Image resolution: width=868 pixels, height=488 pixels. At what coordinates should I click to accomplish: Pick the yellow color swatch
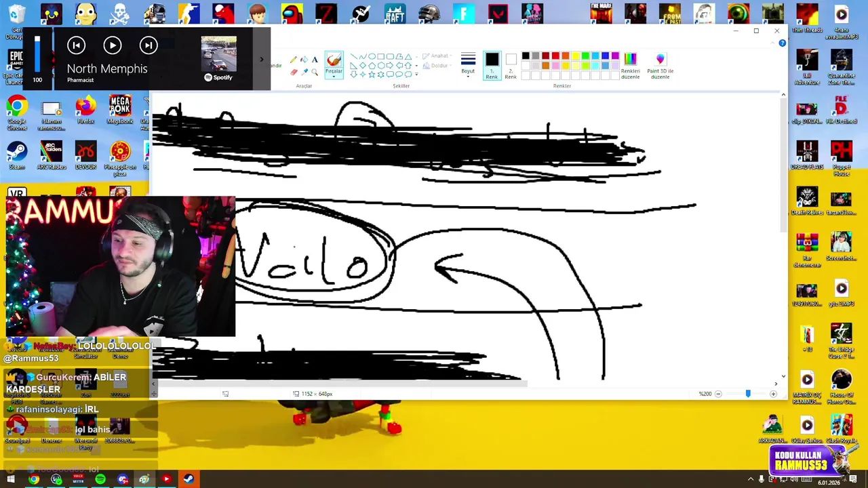pos(576,56)
